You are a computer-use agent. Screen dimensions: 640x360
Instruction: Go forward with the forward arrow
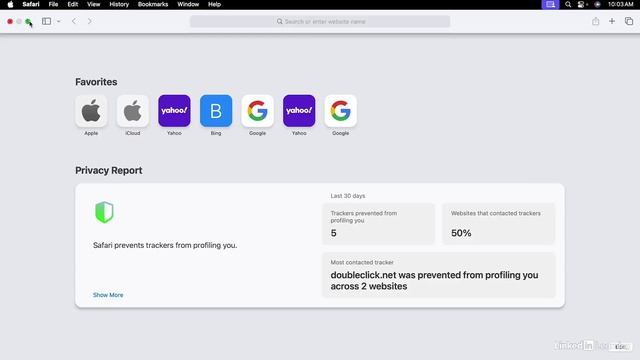[x=89, y=21]
